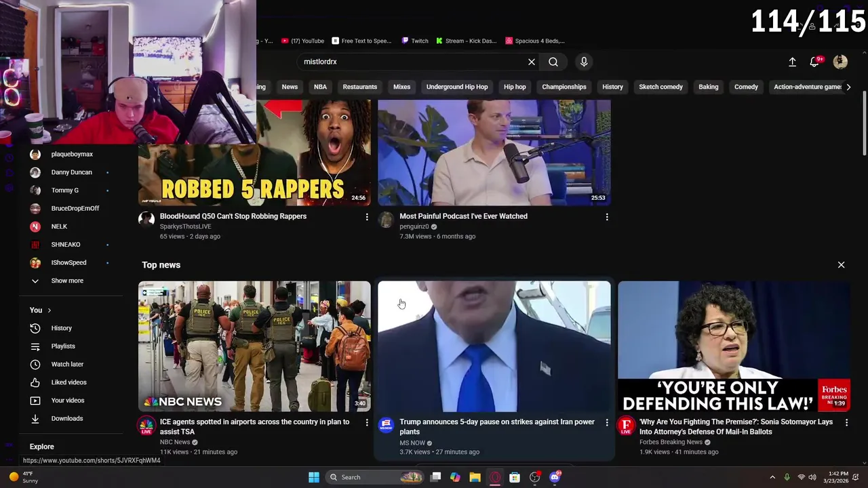
Task: Switch to Free Text to Speech tab
Action: tap(361, 41)
